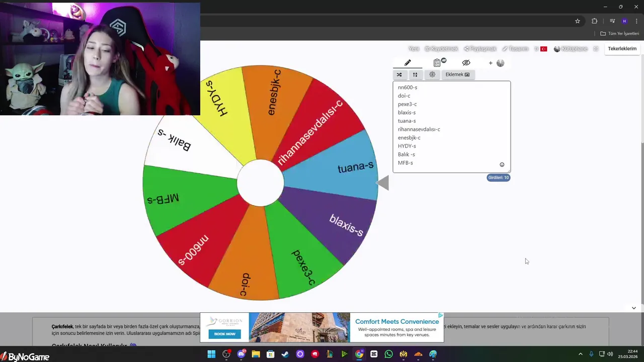Viewport: 644px width, 362px height.
Task: Open File Explorer from taskbar
Action: coord(256,354)
